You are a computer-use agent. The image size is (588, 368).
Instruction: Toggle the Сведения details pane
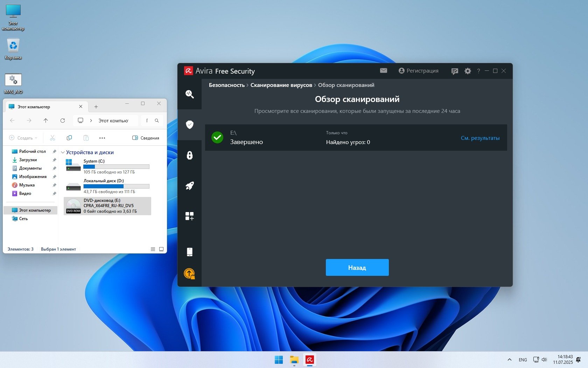pyautogui.click(x=146, y=138)
